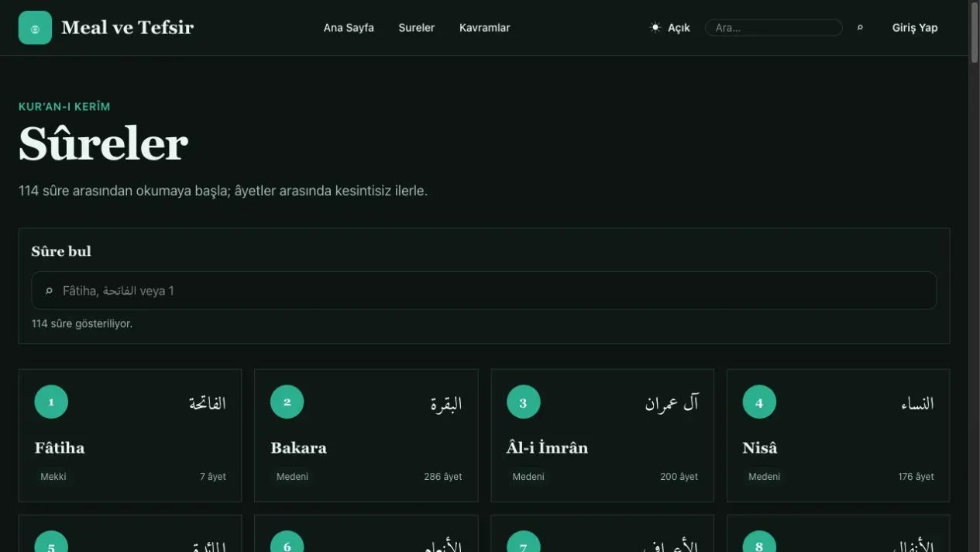980x552 pixels.
Task: Focus the Ara search field in header
Action: 773,28
